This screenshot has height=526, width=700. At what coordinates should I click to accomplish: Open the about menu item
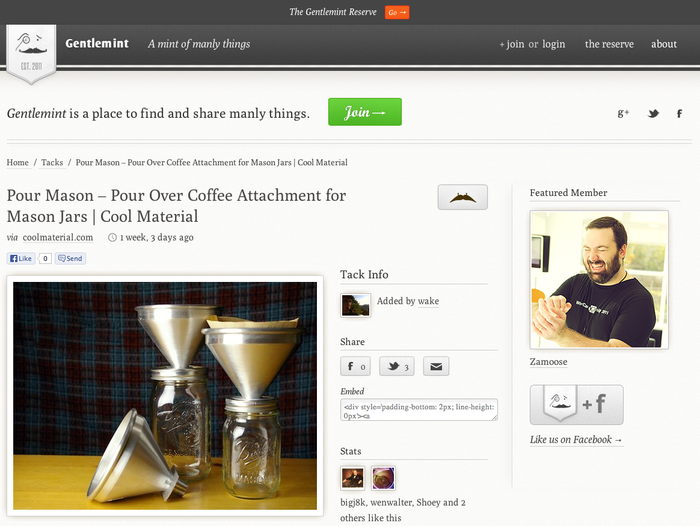663,44
